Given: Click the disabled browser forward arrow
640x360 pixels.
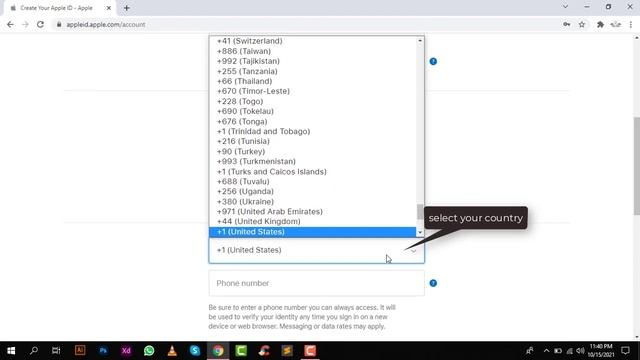Looking at the screenshot, I should [x=25, y=24].
